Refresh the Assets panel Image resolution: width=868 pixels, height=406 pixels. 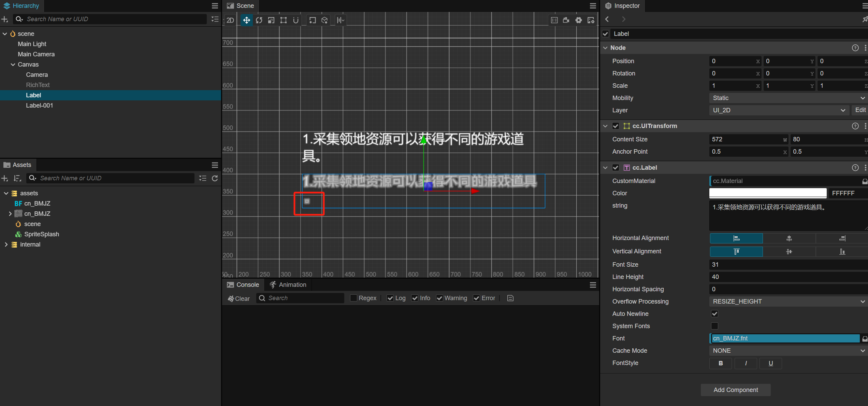point(215,178)
